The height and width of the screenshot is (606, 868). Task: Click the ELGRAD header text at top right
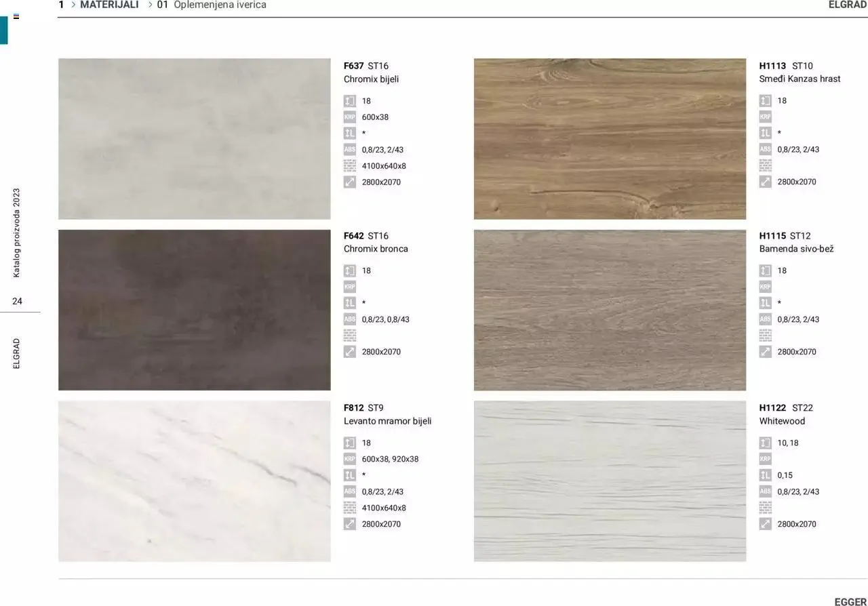(x=847, y=5)
